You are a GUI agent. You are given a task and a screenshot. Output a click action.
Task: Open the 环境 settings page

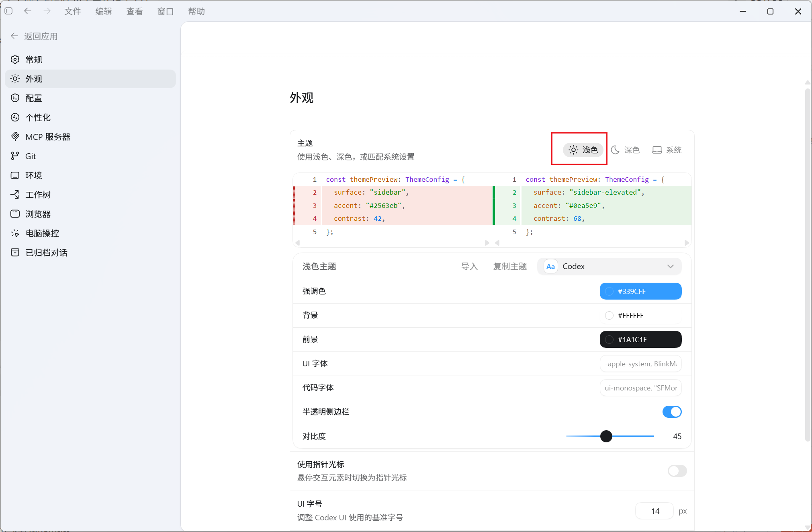coord(90,175)
